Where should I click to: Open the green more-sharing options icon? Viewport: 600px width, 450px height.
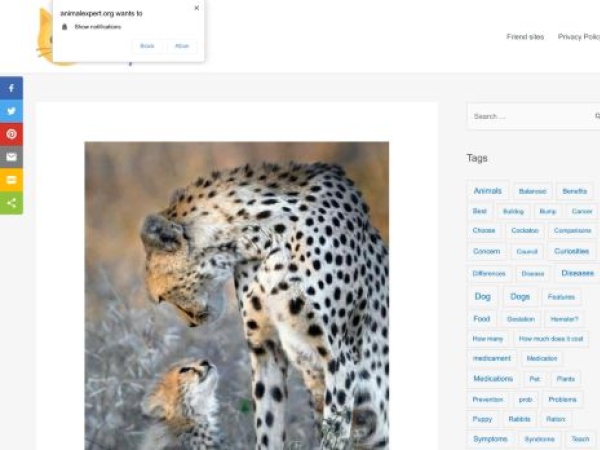pos(11,203)
